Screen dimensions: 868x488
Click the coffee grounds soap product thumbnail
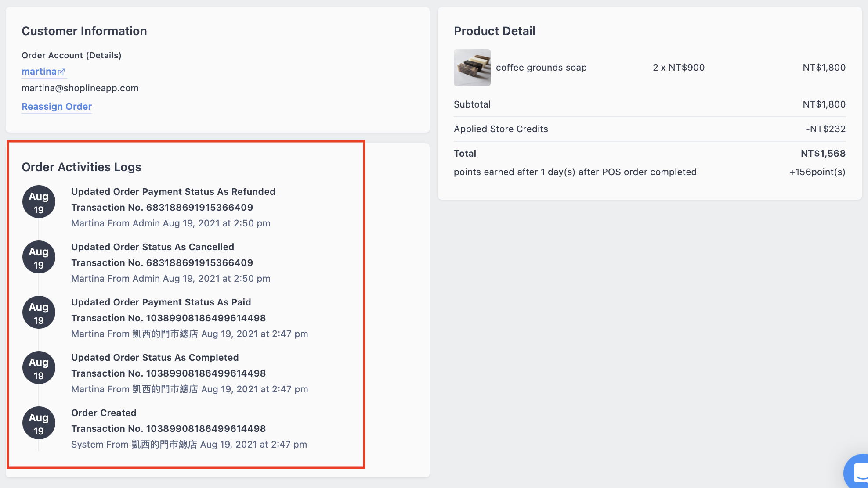(x=472, y=68)
